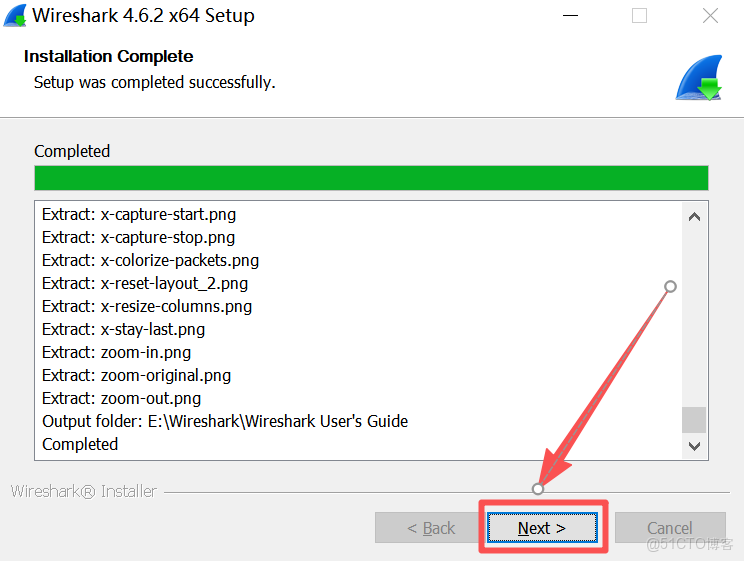Select the x-capture-stop.png log line
744x561 pixels.
pos(138,237)
